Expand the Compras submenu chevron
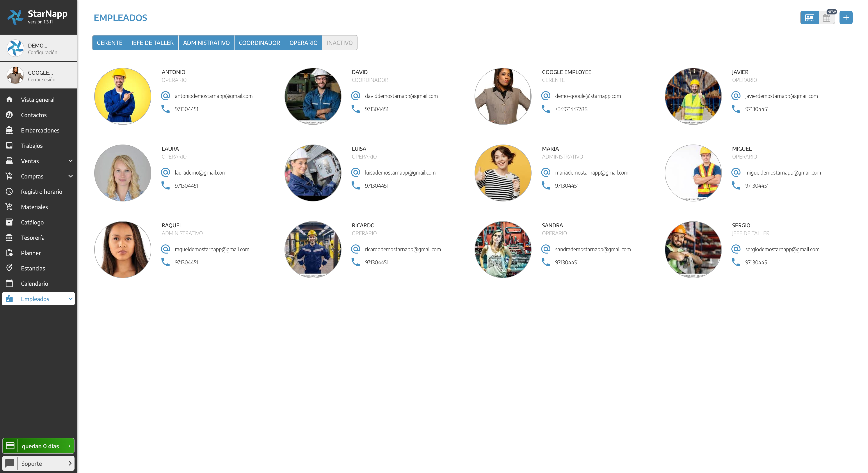868x473 pixels. point(70,176)
